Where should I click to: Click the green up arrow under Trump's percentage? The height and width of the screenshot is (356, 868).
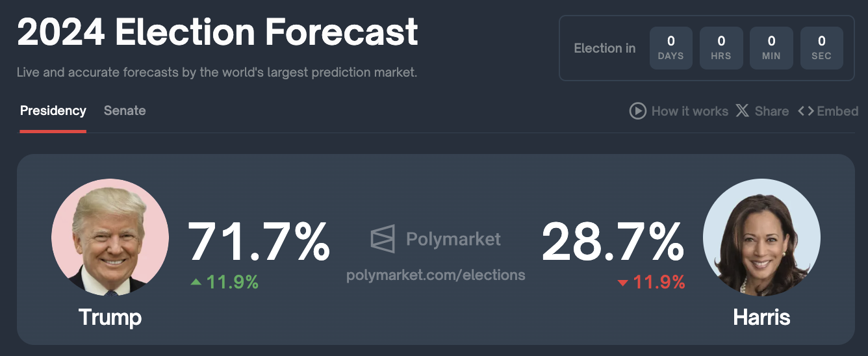(x=196, y=283)
